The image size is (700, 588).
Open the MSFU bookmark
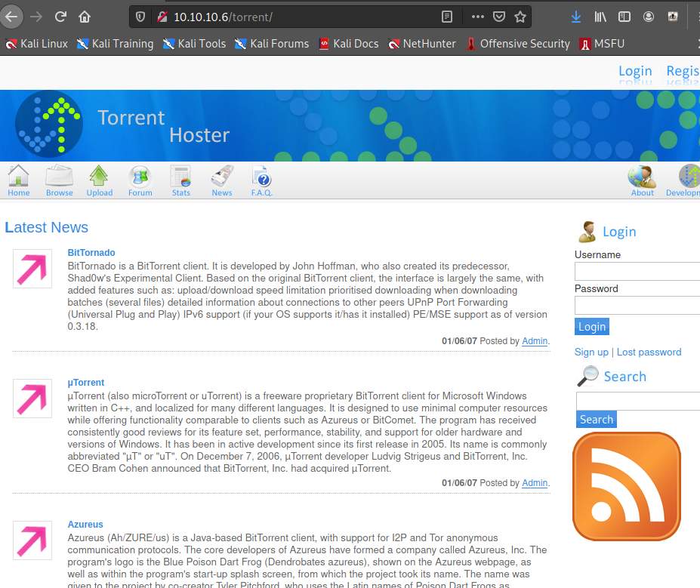point(602,44)
